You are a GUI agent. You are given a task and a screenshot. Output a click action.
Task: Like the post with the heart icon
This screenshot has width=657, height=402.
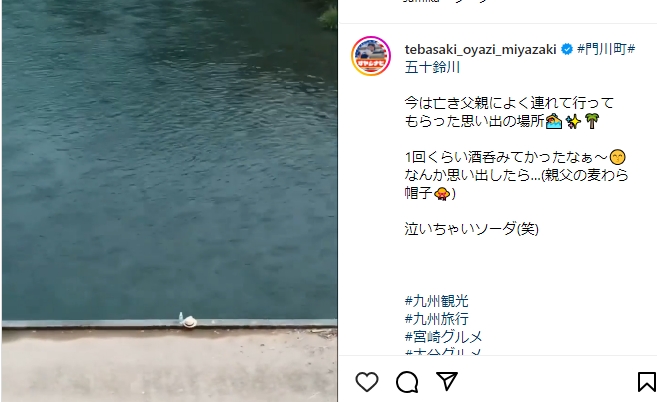click(367, 382)
